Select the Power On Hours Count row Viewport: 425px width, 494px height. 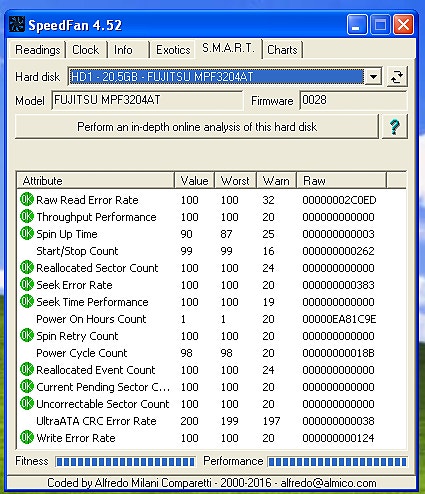pos(211,319)
